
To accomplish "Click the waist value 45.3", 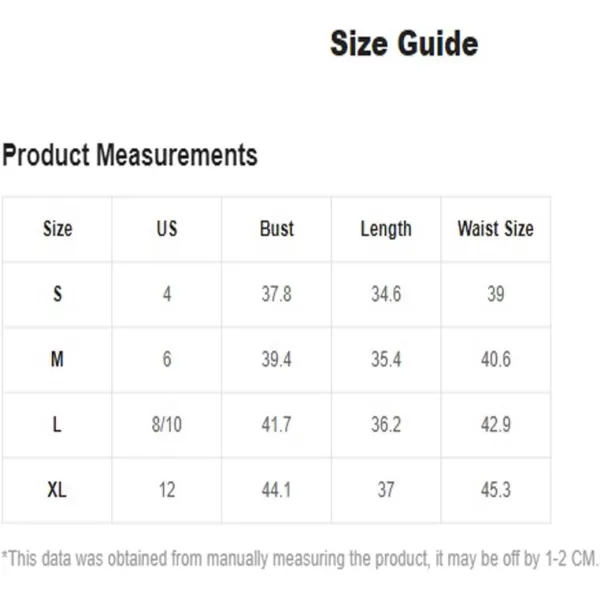I will [496, 490].
